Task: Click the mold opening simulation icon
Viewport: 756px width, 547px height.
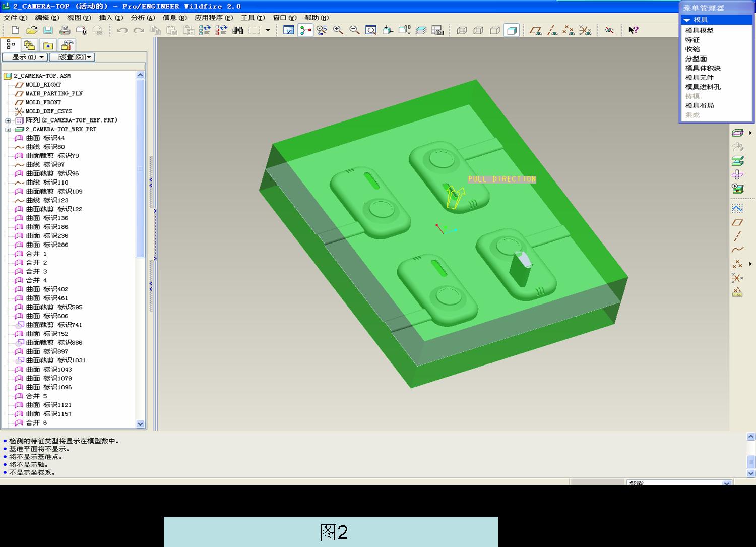Action: tap(737, 189)
